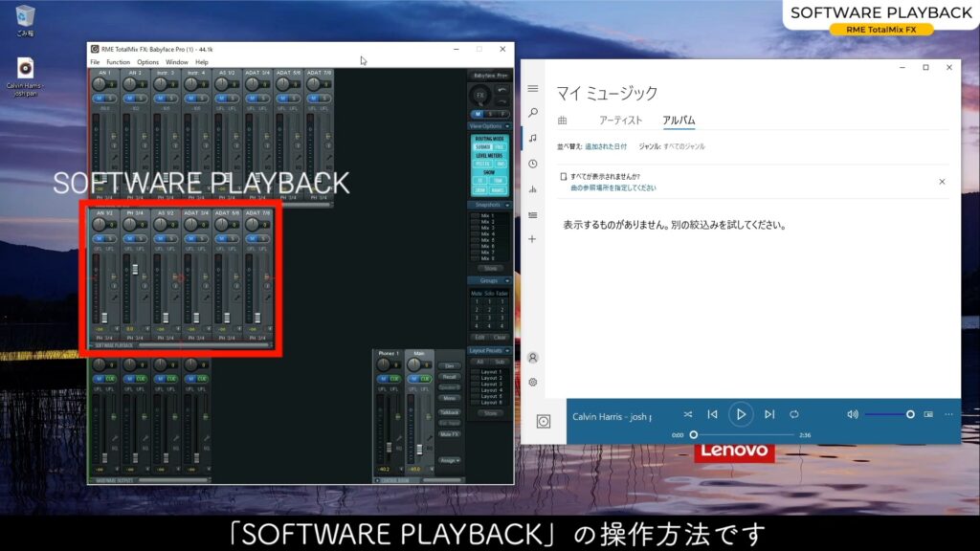Click the Mute FX button in TotalMix

(x=450, y=434)
